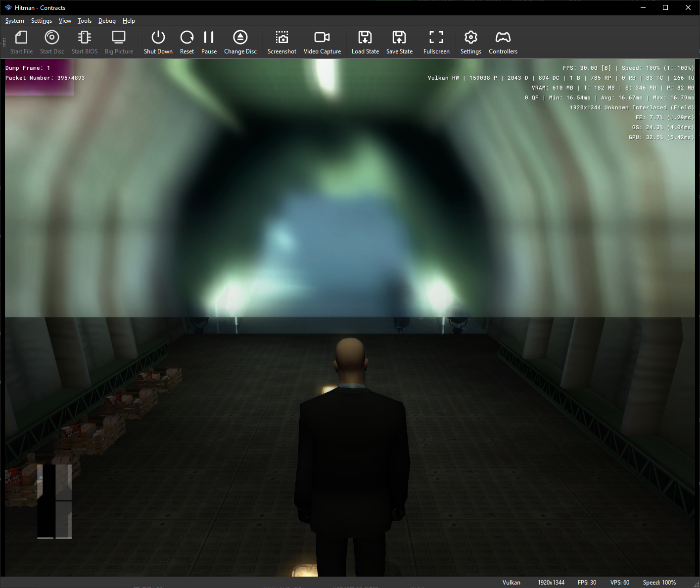
Task: Click the Save State toolbar button
Action: [x=399, y=43]
